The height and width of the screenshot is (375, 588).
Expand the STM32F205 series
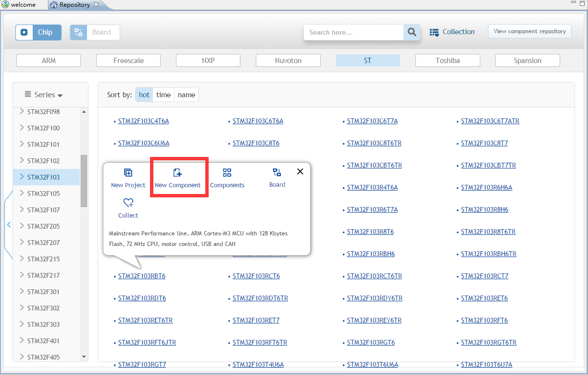coord(22,226)
